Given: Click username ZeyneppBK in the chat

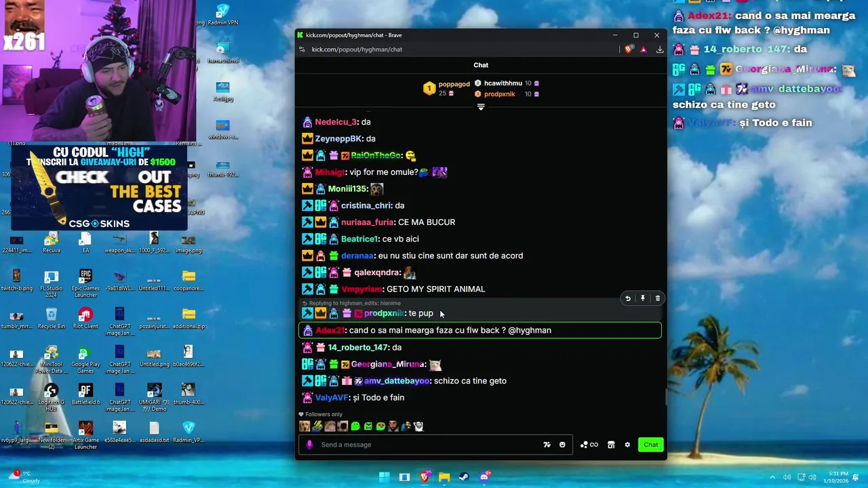Looking at the screenshot, I should coord(338,138).
